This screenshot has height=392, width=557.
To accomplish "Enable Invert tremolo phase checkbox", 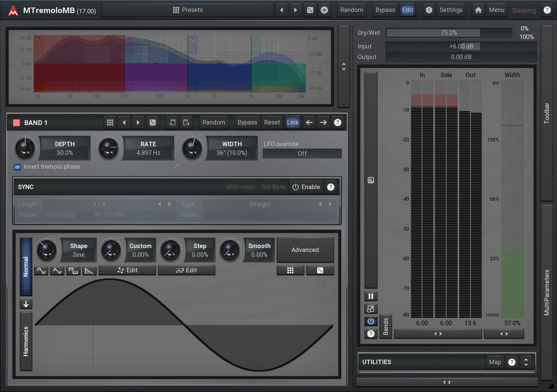I will click(x=18, y=167).
